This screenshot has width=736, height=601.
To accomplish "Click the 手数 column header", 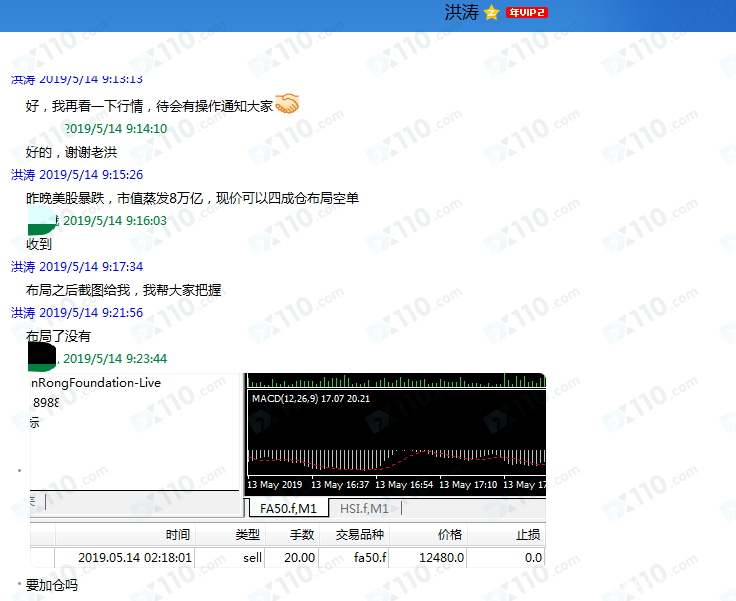I will point(301,535).
